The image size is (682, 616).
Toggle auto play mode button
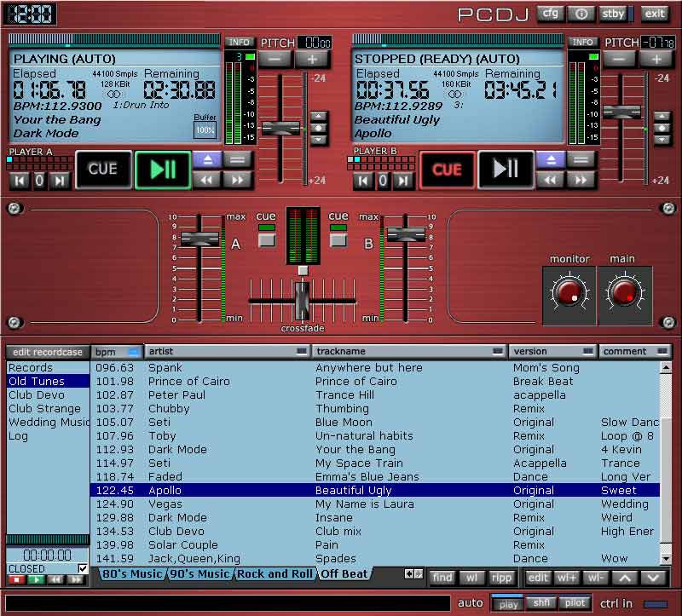point(507,603)
